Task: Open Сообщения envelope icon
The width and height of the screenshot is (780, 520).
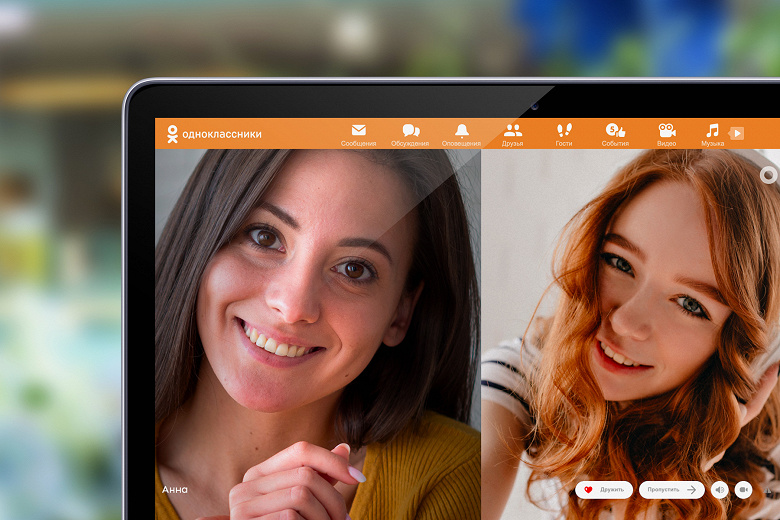Action: tap(358, 130)
